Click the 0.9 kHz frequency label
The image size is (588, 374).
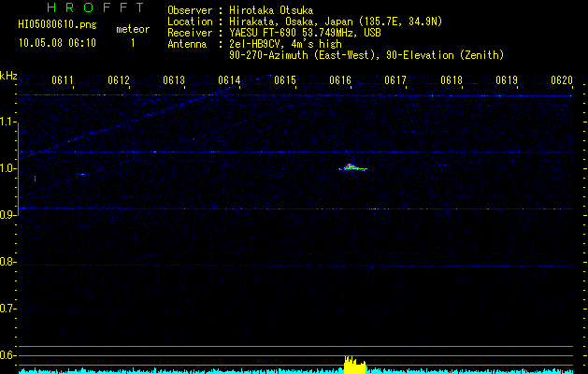(x=7, y=215)
